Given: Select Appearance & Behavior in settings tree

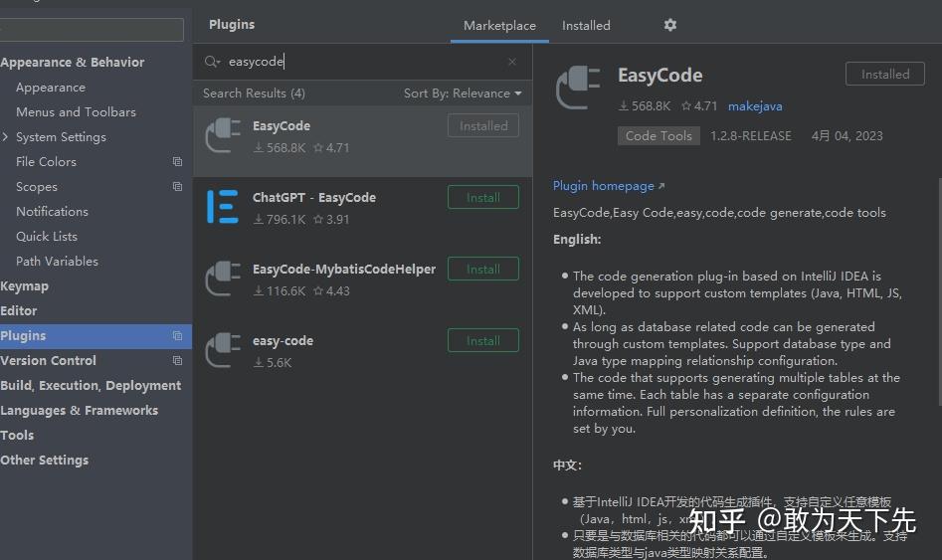Looking at the screenshot, I should point(72,62).
